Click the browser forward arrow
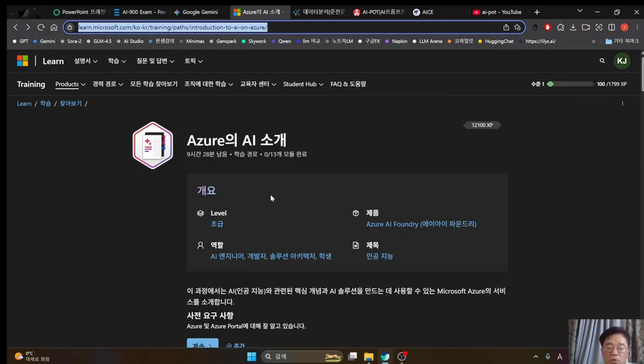This screenshot has height=364, width=644. (28, 27)
